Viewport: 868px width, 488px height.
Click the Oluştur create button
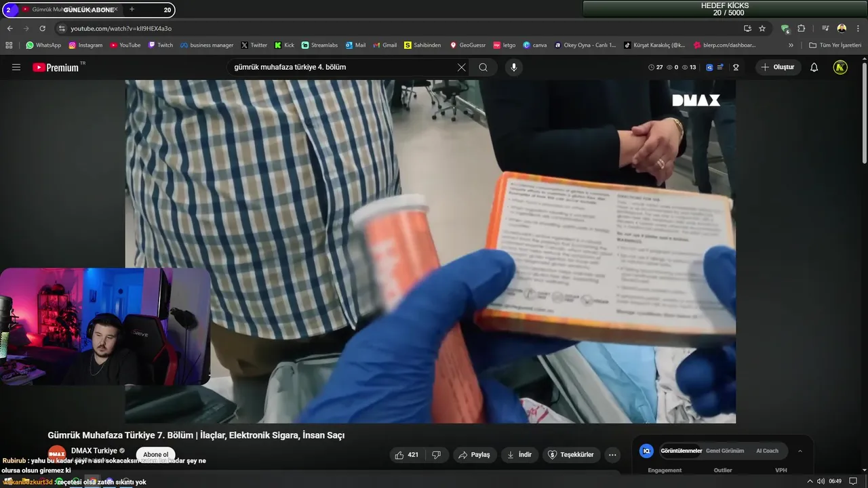778,67
